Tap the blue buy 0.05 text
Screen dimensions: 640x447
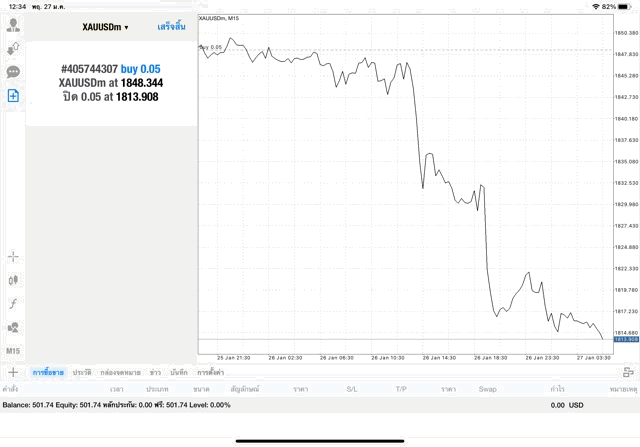141,69
